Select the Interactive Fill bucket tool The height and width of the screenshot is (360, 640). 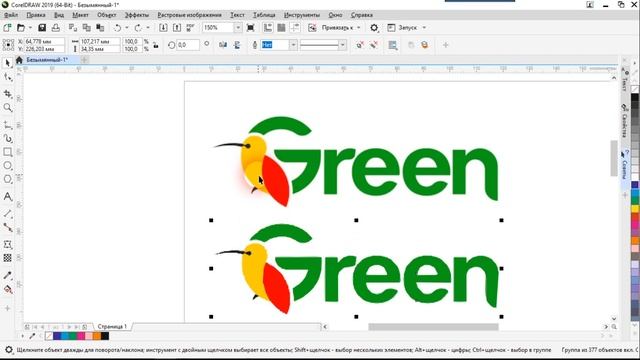coord(7,289)
